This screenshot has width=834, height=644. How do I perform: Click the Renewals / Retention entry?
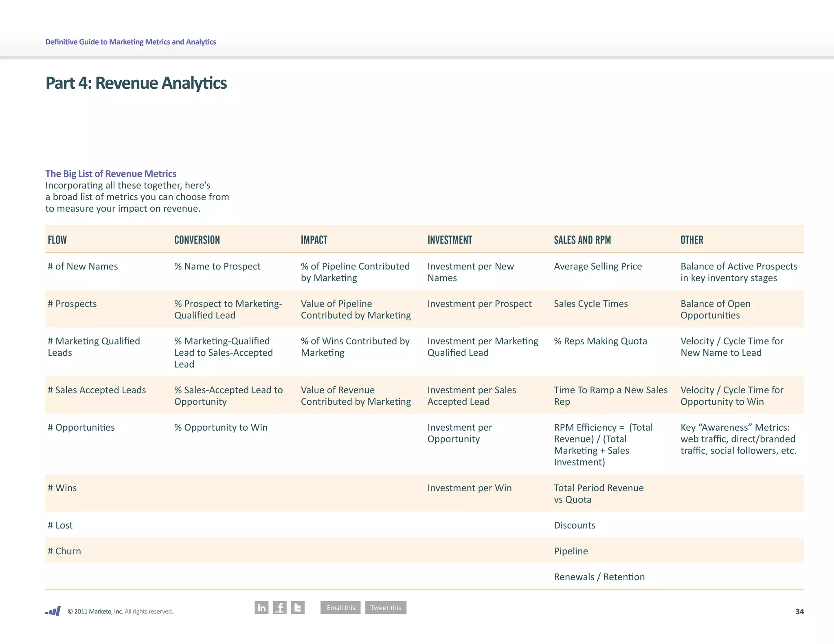click(x=599, y=577)
